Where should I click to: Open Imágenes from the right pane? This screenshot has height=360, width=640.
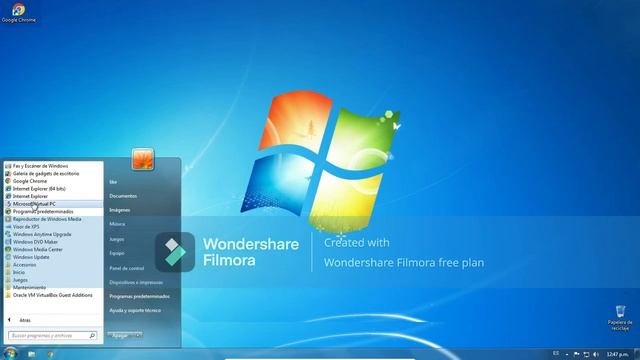(120, 210)
